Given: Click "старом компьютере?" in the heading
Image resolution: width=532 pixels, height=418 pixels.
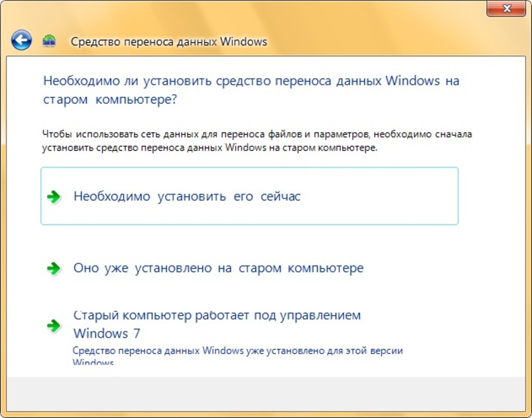Looking at the screenshot, I should (110, 100).
